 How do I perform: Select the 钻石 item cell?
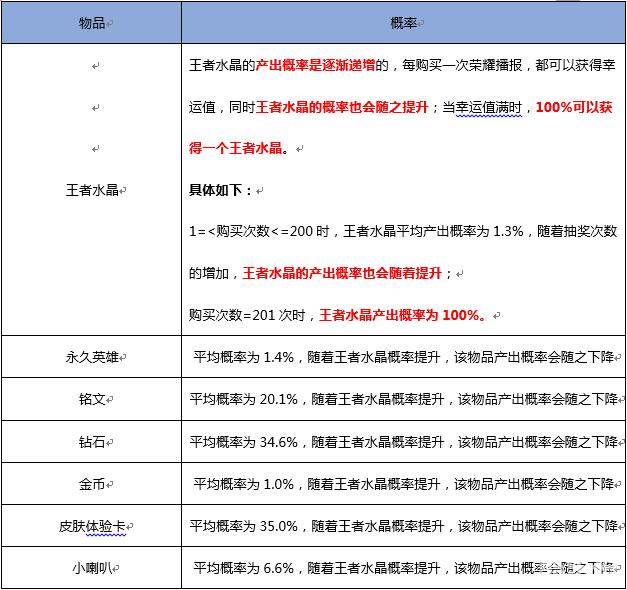pyautogui.click(x=92, y=441)
